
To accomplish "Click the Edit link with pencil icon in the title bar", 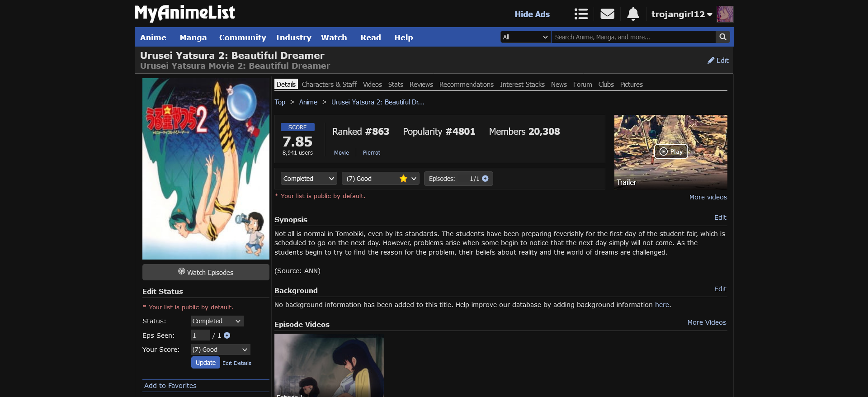I will coord(718,60).
